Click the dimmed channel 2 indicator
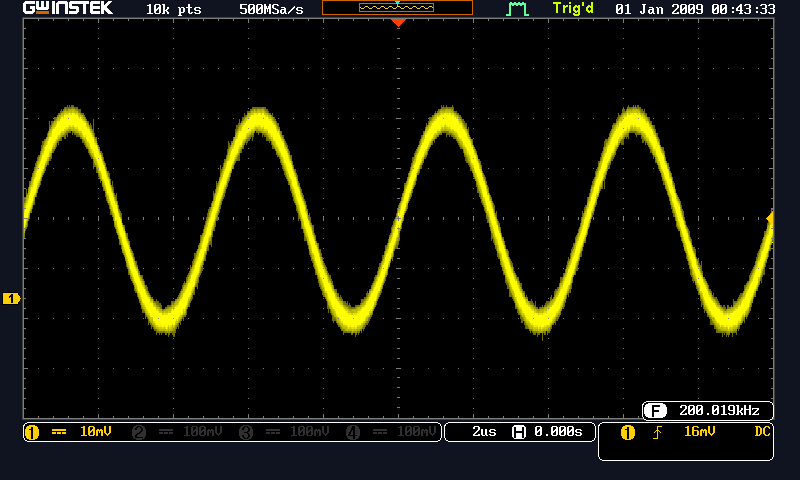800x480 pixels. pos(139,432)
